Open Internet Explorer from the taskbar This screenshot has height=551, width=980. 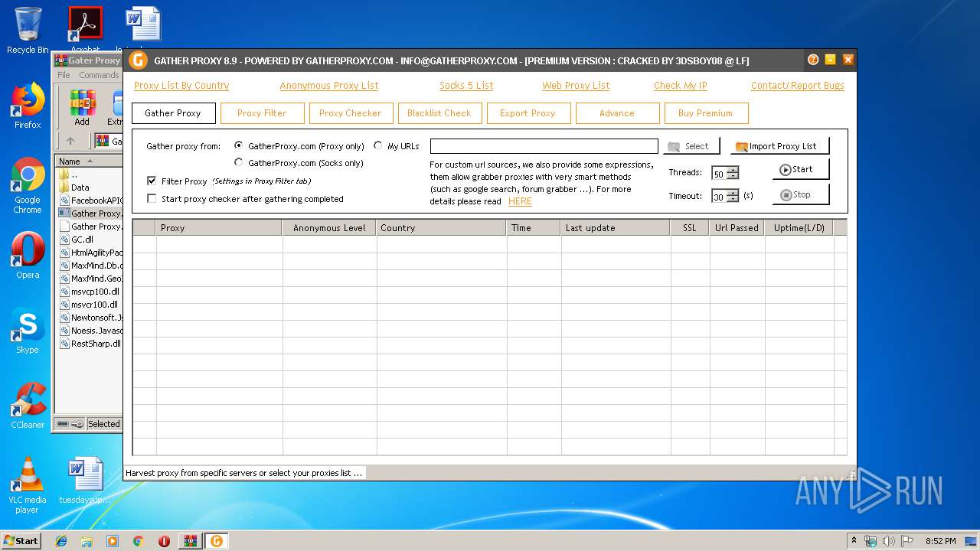(61, 541)
